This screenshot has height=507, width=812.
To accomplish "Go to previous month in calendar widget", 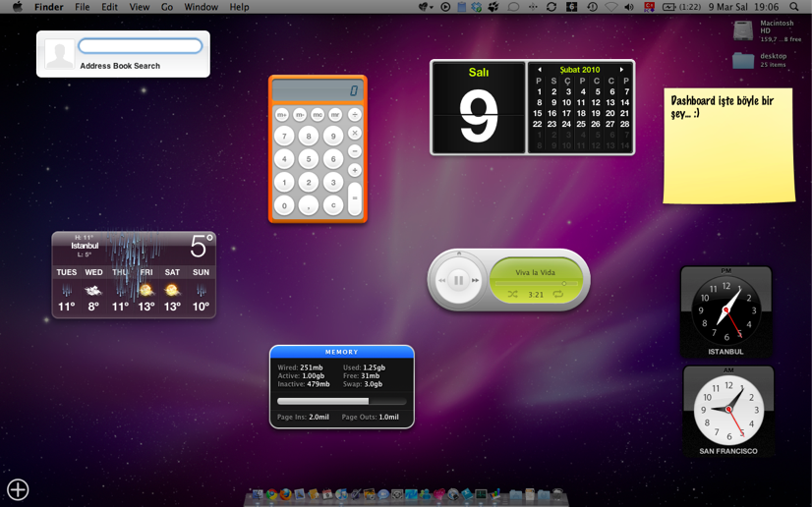I will 539,70.
